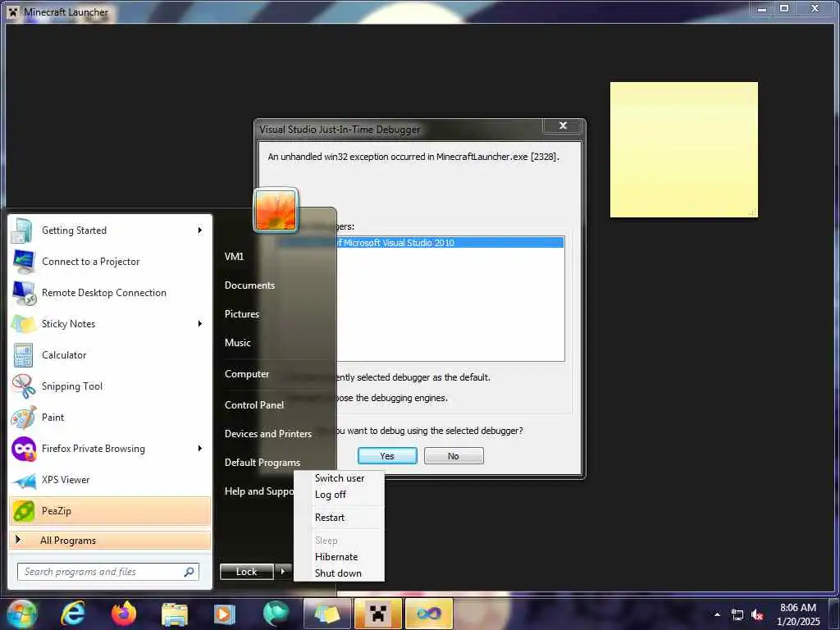Screen dimensions: 840x630
Task: Open Default Programs
Action: [x=262, y=463]
